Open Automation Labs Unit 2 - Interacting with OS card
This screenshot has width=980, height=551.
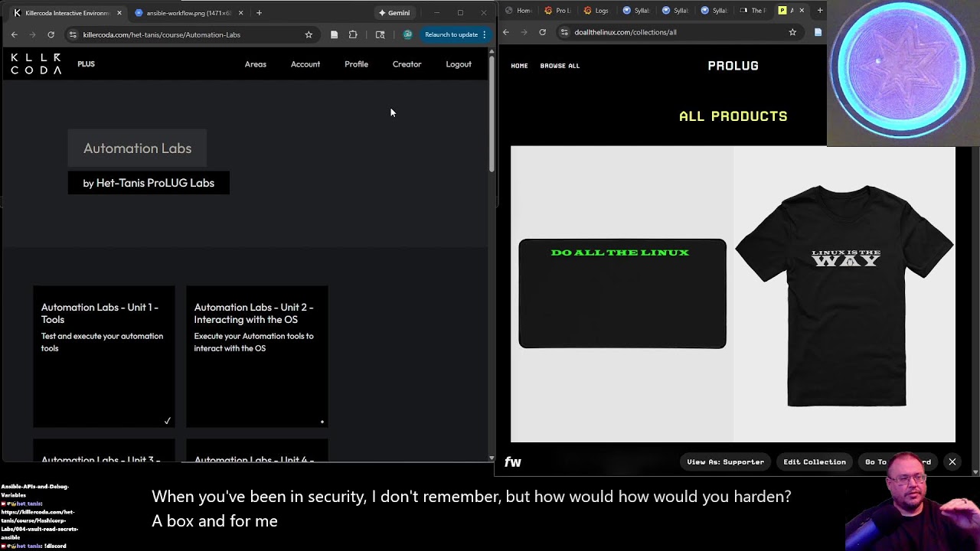(257, 357)
